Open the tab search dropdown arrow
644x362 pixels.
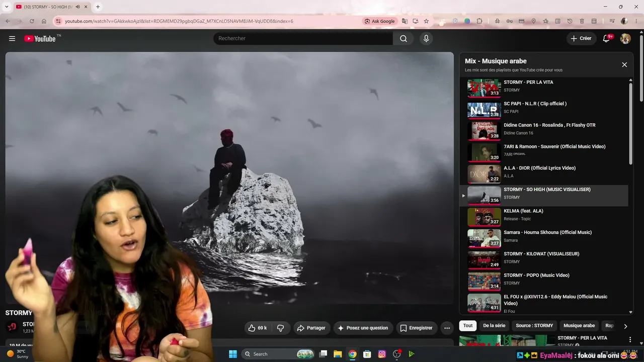pos(7,7)
